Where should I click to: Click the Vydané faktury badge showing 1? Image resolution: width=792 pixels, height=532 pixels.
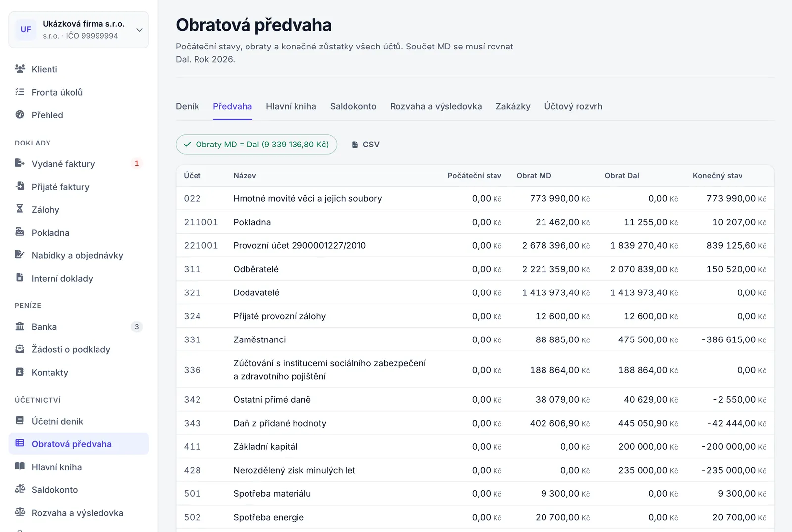[137, 163]
